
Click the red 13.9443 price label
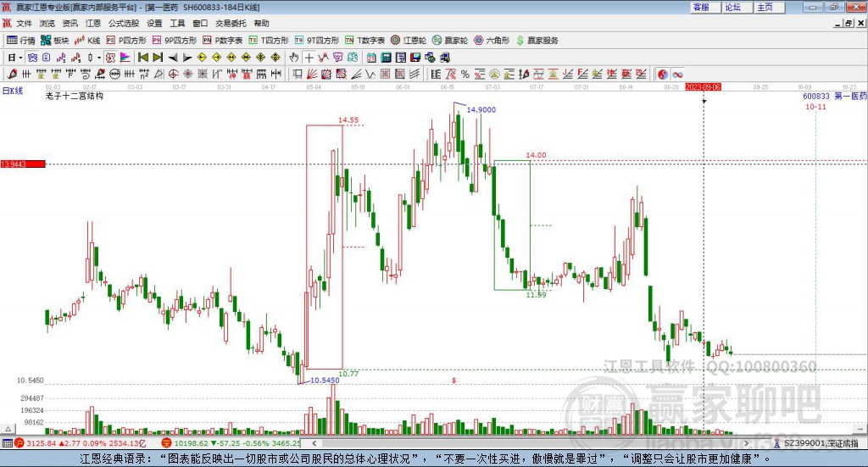23,164
